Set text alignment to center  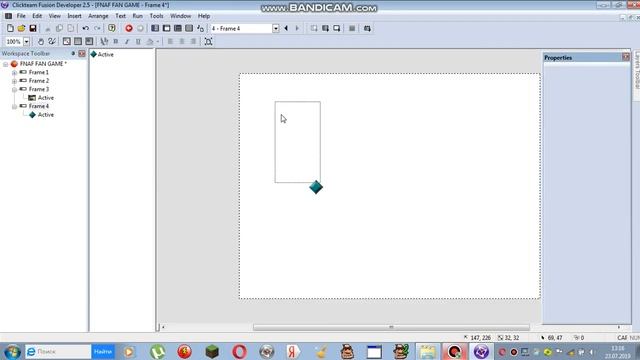pyautogui.click(x=182, y=42)
